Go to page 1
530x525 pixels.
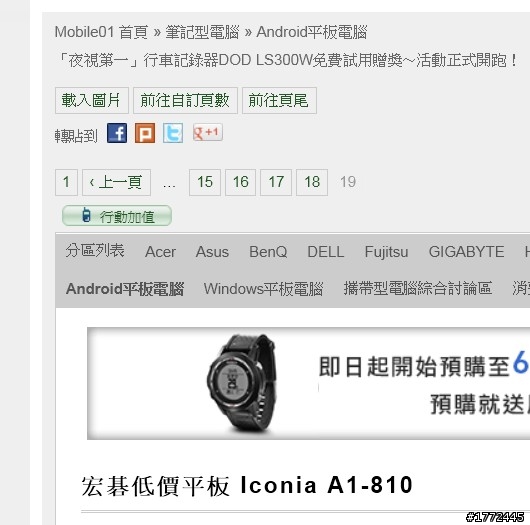66,182
